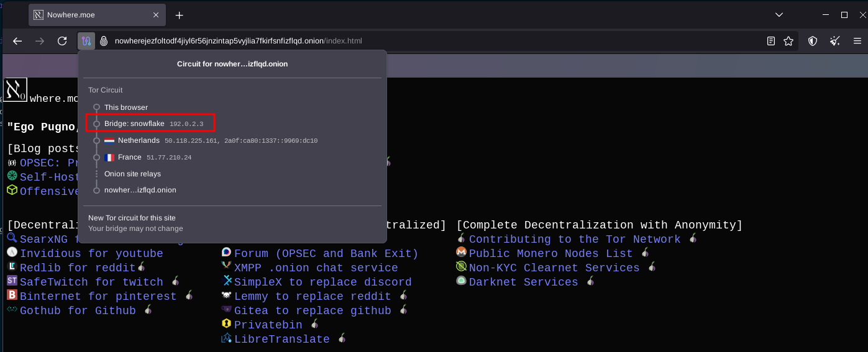
Task: Click the onion icon after Darknet Services
Action: point(590,281)
